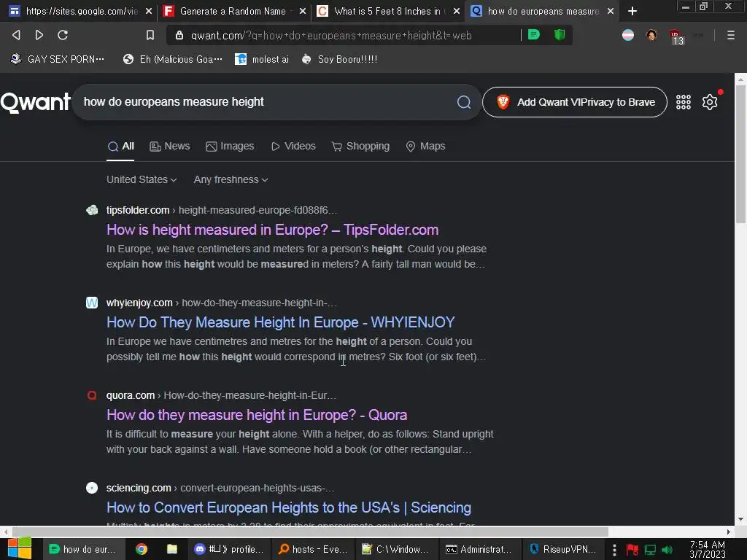
Task: Click the whyienjoy.com favicon
Action: [x=92, y=303]
